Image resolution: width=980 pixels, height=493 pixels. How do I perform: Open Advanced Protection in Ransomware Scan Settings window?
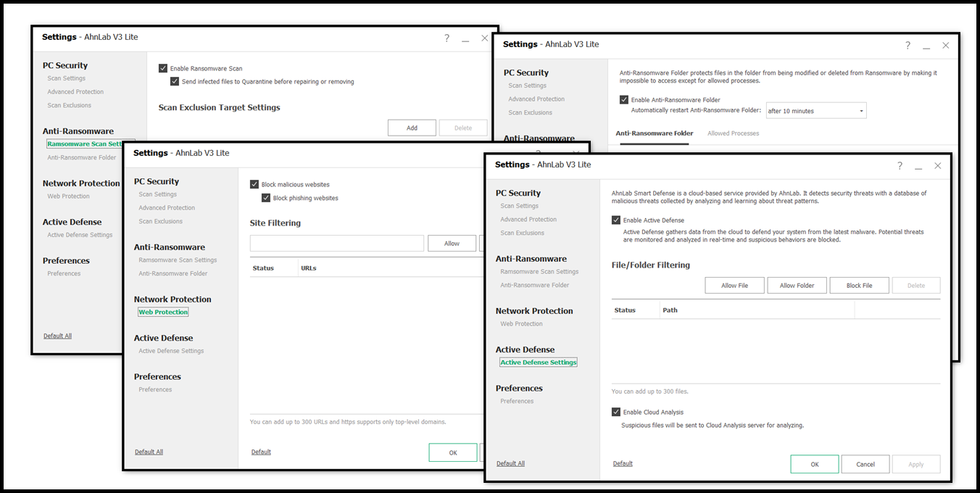[75, 92]
